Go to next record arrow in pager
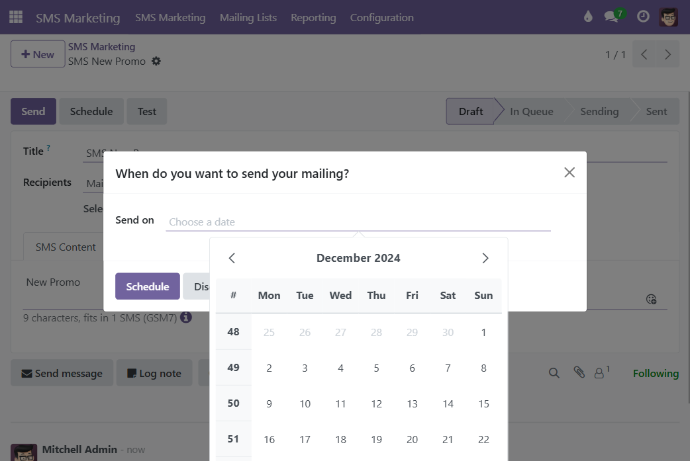 (x=668, y=54)
